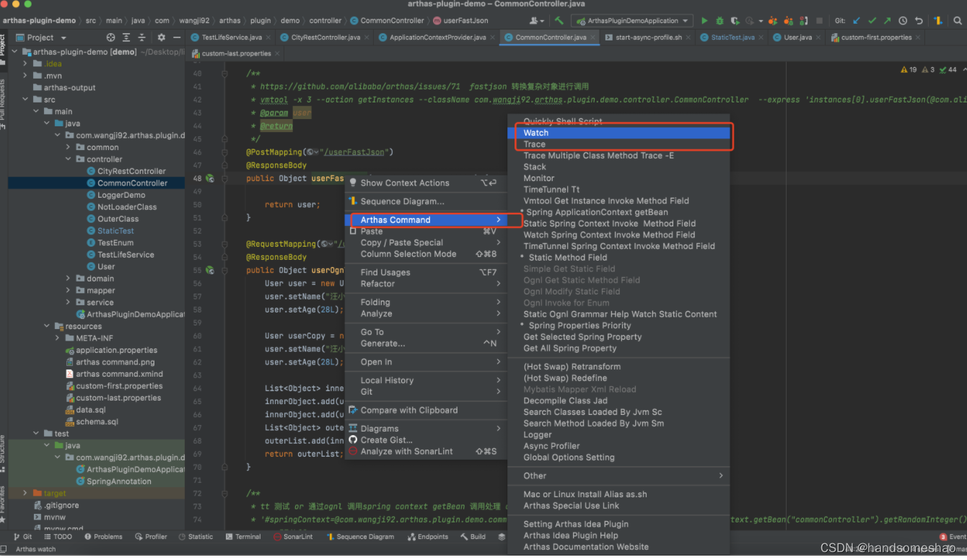Click the 19 warnings inspection indicator

pos(909,69)
